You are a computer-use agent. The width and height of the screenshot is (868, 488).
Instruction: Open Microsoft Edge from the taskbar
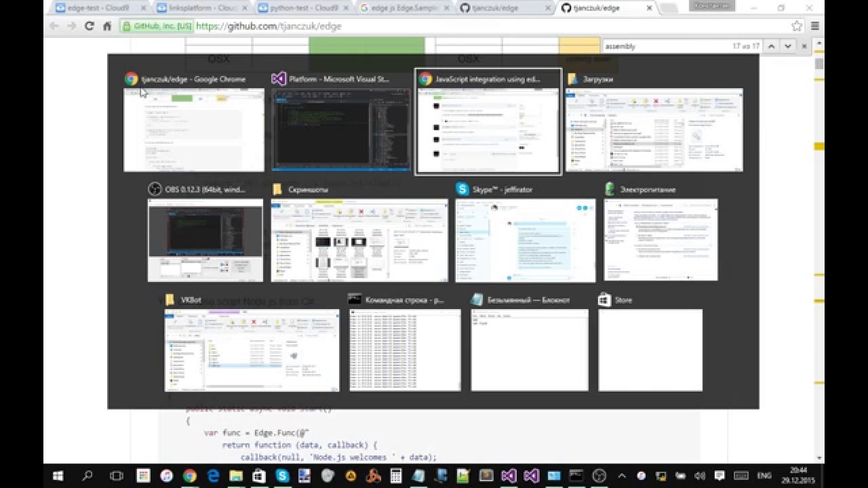(x=213, y=476)
